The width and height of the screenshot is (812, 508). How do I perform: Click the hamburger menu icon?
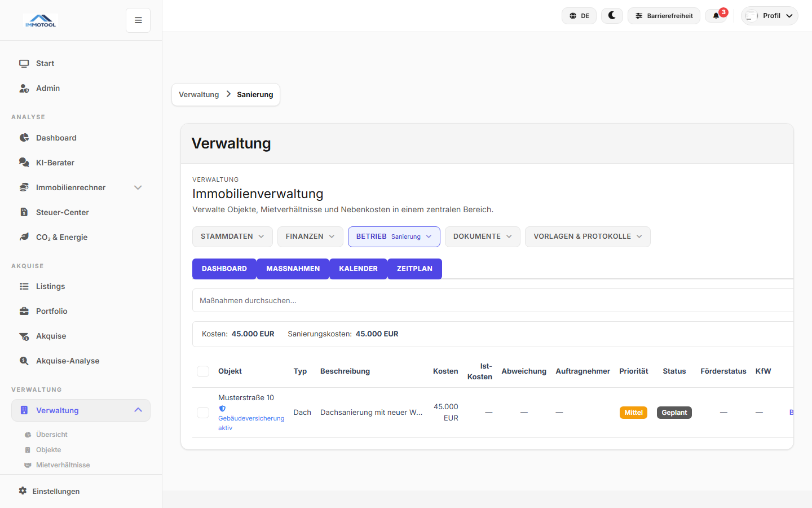138,20
